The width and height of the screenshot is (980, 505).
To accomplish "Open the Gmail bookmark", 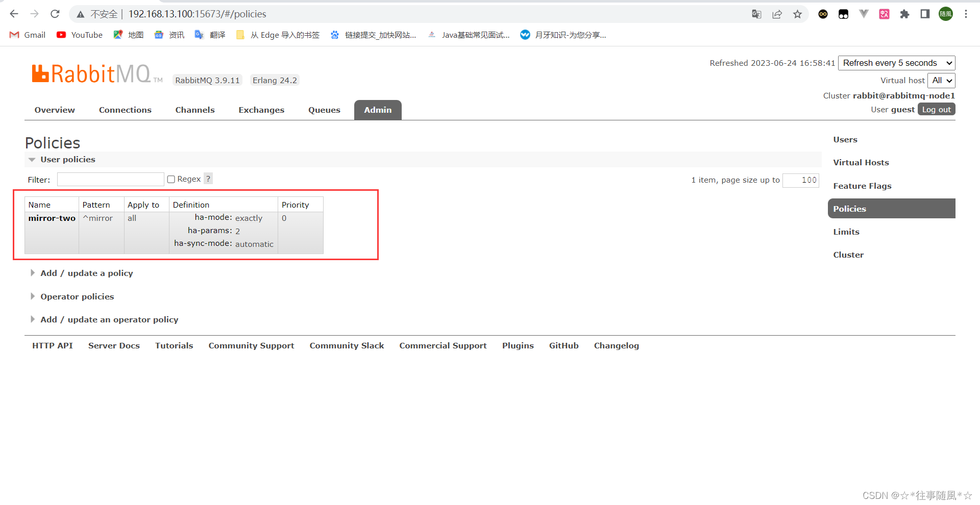I will pyautogui.click(x=28, y=35).
